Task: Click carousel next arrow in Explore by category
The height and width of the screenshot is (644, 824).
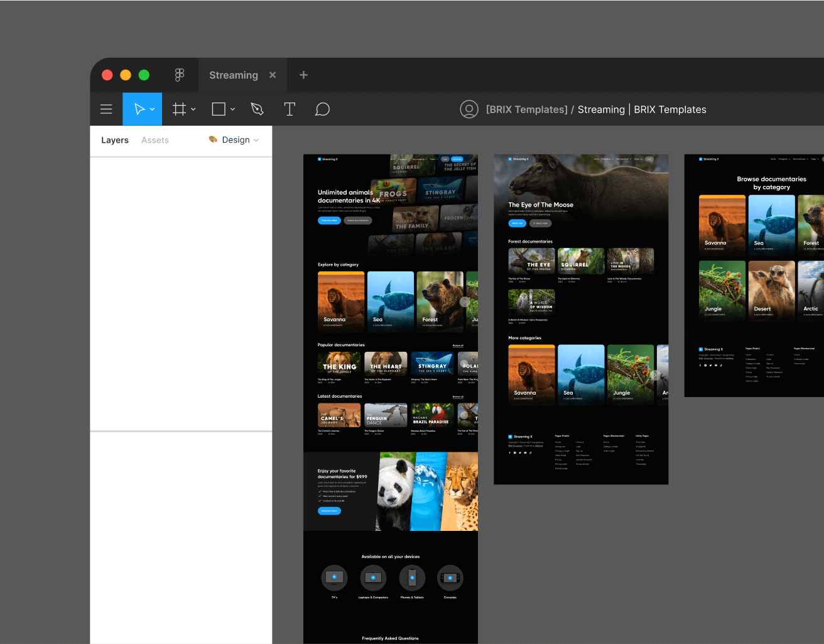Action: 465,302
